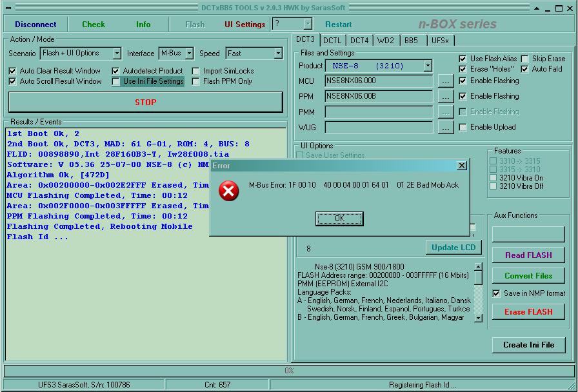Switch to the DCT3 tab
The height and width of the screenshot is (392, 578).
(306, 39)
